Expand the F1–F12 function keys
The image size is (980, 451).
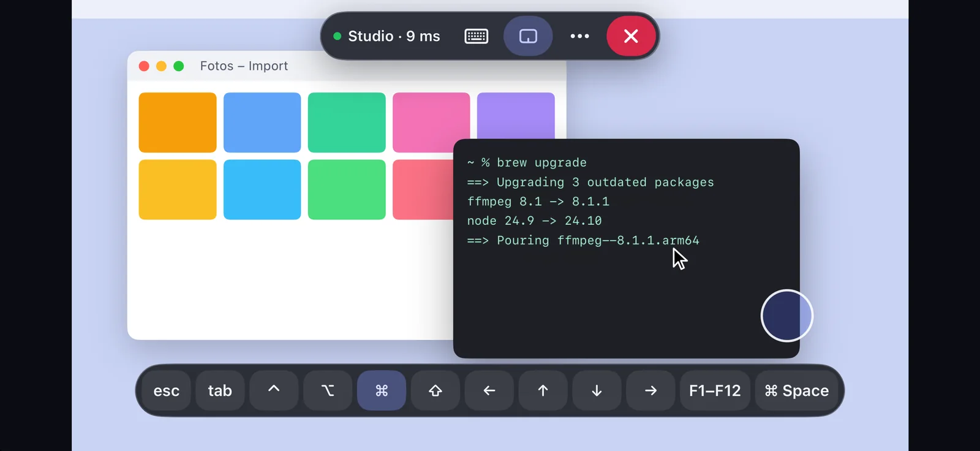coord(715,390)
